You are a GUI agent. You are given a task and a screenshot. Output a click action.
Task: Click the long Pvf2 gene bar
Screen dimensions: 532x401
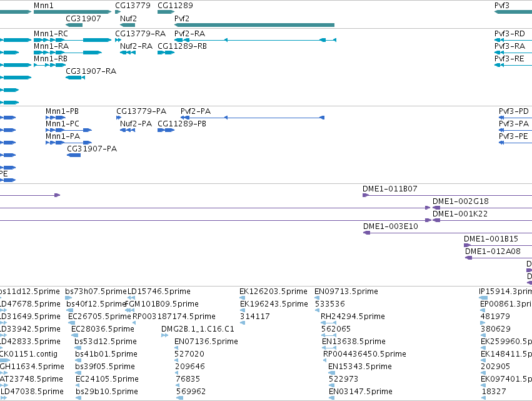click(x=254, y=25)
